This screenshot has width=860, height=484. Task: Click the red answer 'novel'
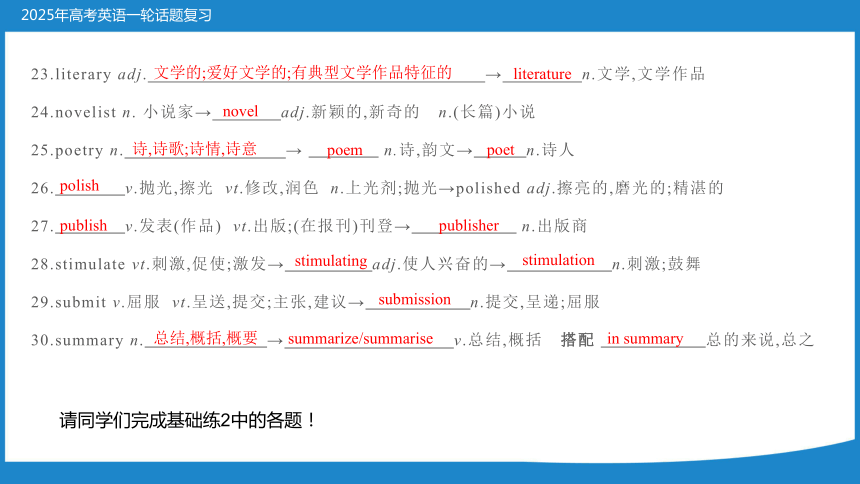(240, 111)
